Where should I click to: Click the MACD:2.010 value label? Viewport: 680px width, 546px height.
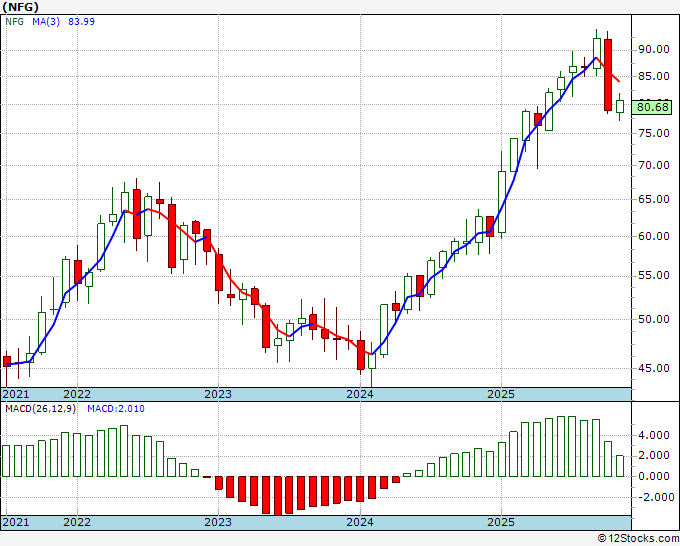[x=116, y=409]
